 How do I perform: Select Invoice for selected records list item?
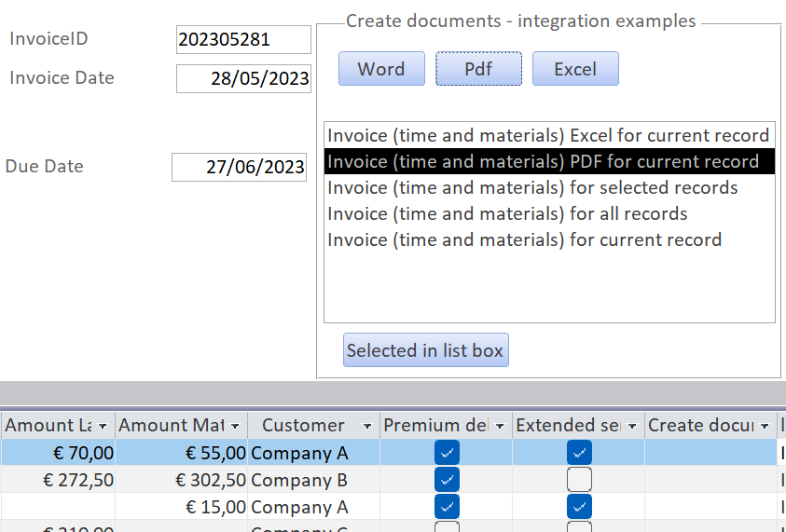[x=549, y=187]
